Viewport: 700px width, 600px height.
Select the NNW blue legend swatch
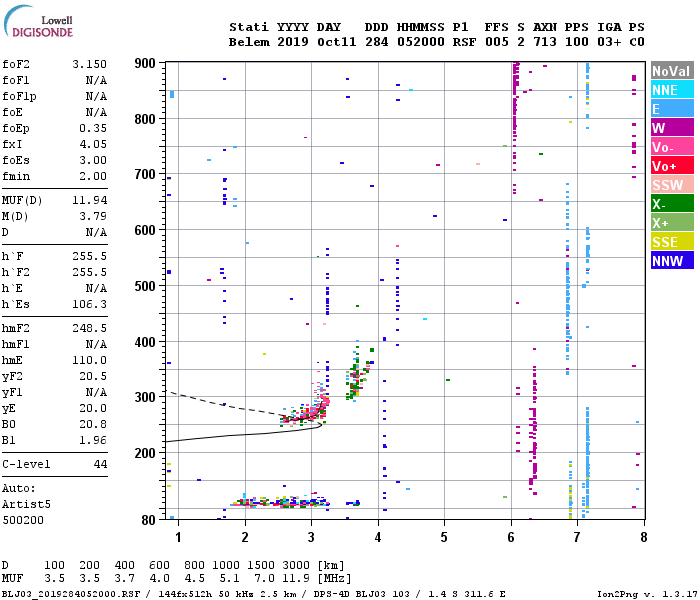coord(672,261)
